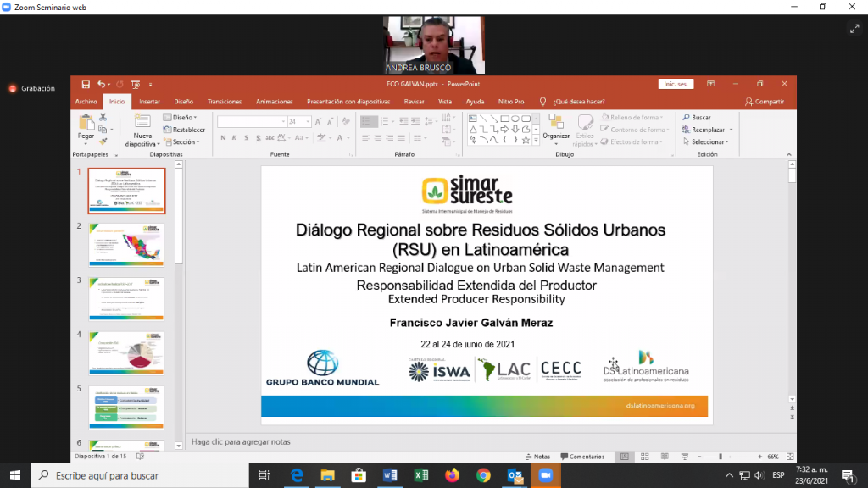The width and height of the screenshot is (868, 488).
Task: Open the font name dropdown
Action: (x=283, y=122)
